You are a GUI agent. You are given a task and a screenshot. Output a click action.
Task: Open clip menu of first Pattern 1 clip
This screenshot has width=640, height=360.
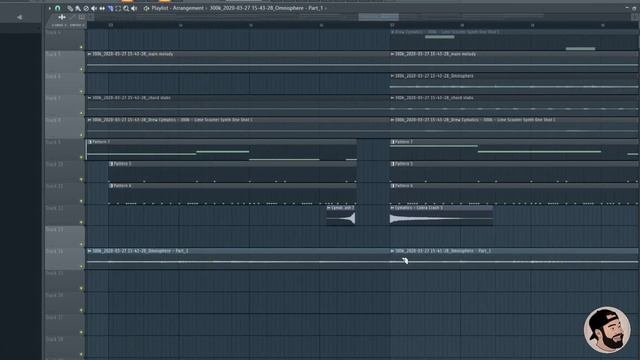click(x=111, y=164)
